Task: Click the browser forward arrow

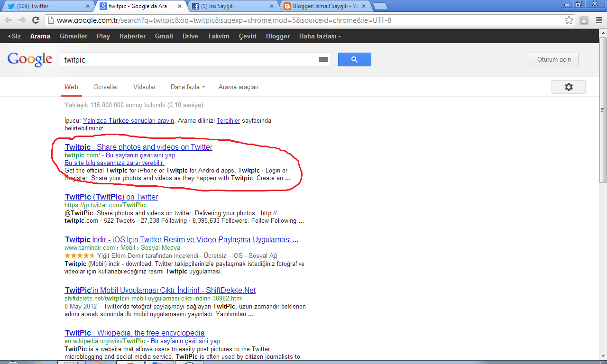Action: pos(22,20)
